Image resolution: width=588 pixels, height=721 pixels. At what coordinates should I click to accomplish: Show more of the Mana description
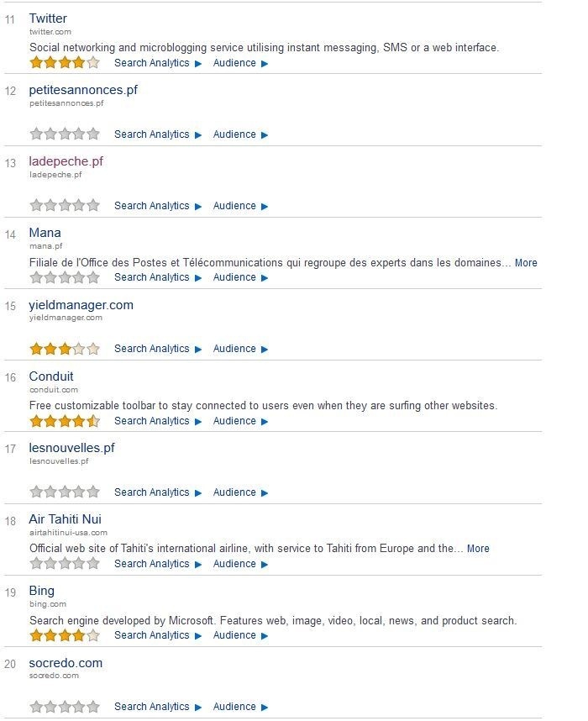point(526,263)
